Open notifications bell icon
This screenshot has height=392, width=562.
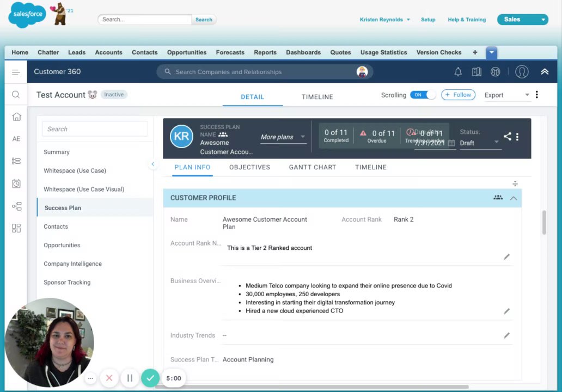coord(458,72)
